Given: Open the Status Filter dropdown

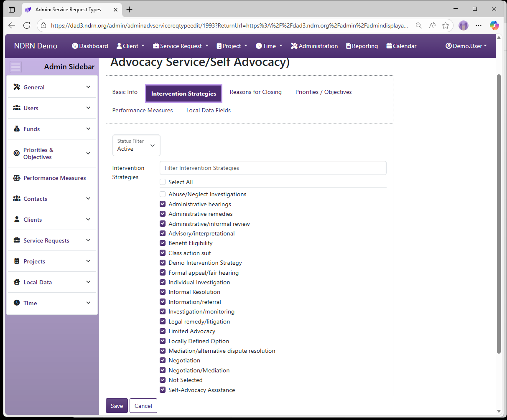Looking at the screenshot, I should tap(136, 145).
